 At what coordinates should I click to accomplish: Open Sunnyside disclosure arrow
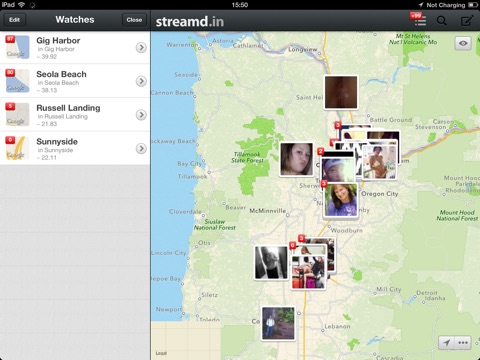(141, 148)
